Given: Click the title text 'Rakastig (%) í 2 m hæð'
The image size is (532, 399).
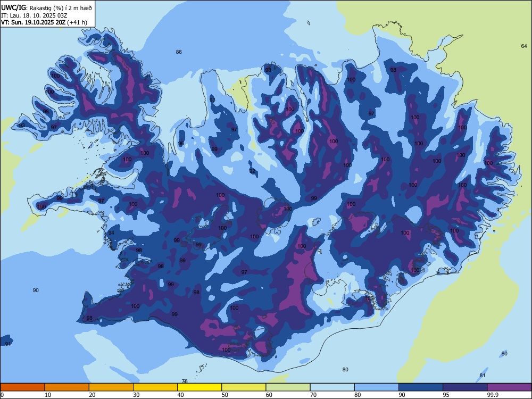Looking at the screenshot, I should [x=61, y=7].
